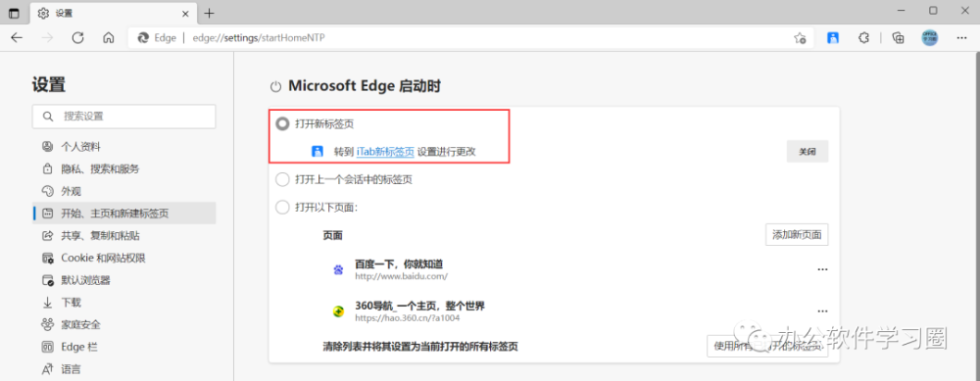Select 开始、主页和新建标签页 section
The height and width of the screenshot is (381, 980).
point(124,214)
